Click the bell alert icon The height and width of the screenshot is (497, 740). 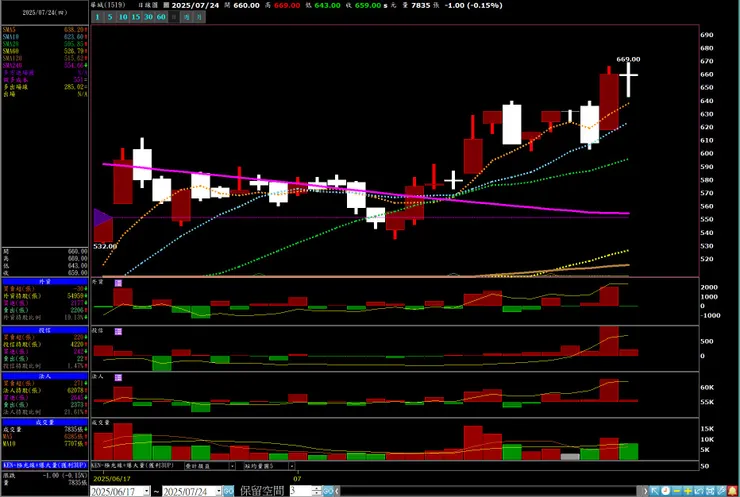point(732,491)
